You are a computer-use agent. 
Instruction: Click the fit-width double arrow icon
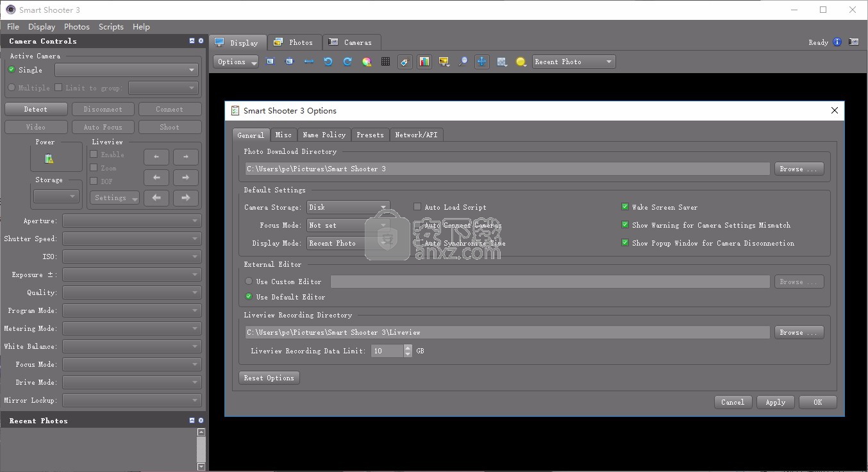coord(309,62)
